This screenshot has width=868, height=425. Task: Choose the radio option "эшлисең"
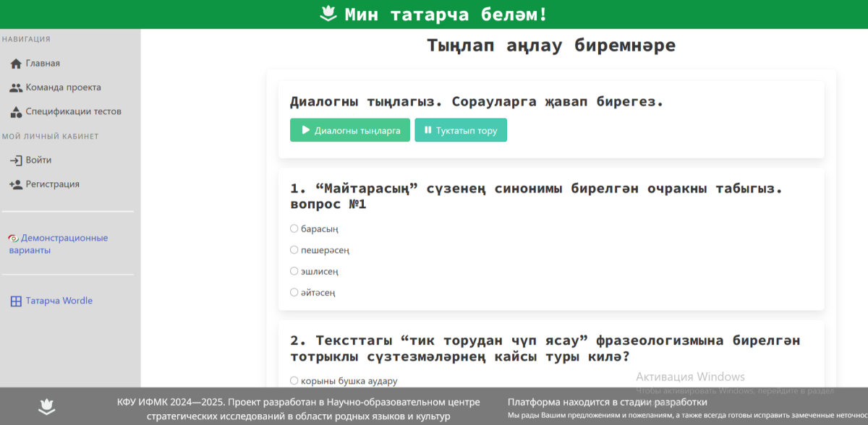[x=294, y=271]
